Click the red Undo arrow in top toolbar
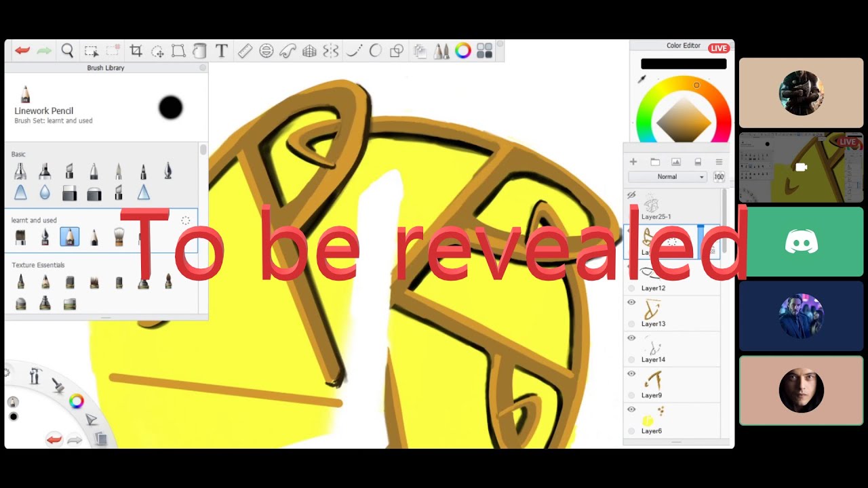Viewport: 868px width, 488px height. (22, 51)
